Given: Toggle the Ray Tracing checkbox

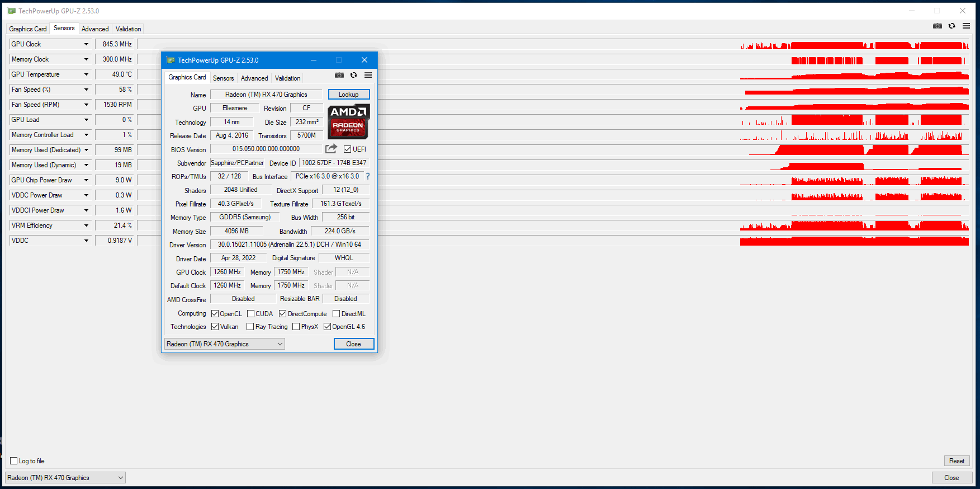Looking at the screenshot, I should (250, 327).
